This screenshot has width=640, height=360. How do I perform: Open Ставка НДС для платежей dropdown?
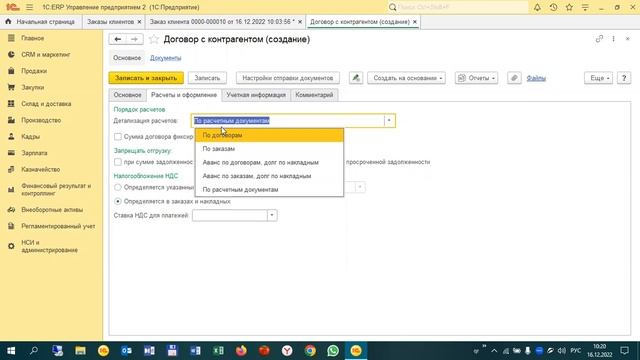pyautogui.click(x=272, y=215)
